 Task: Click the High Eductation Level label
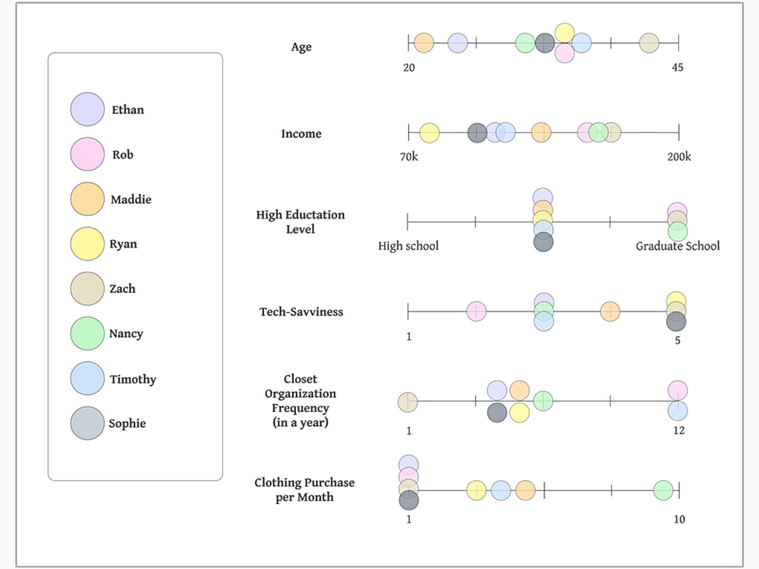[x=301, y=222]
